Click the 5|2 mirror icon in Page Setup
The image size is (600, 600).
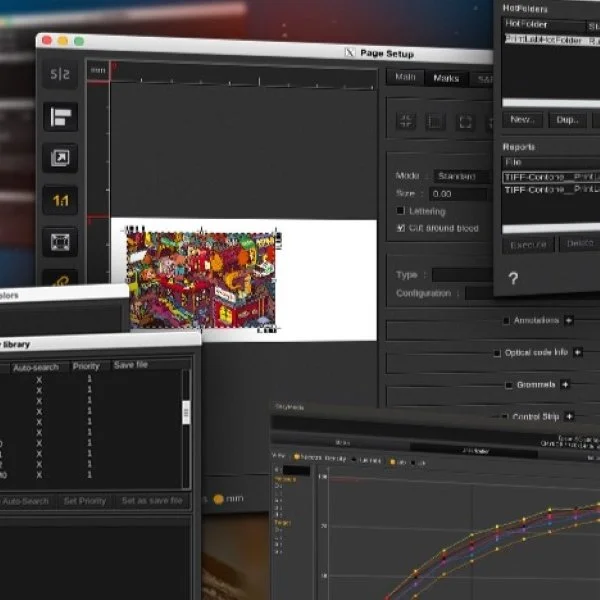[x=60, y=74]
